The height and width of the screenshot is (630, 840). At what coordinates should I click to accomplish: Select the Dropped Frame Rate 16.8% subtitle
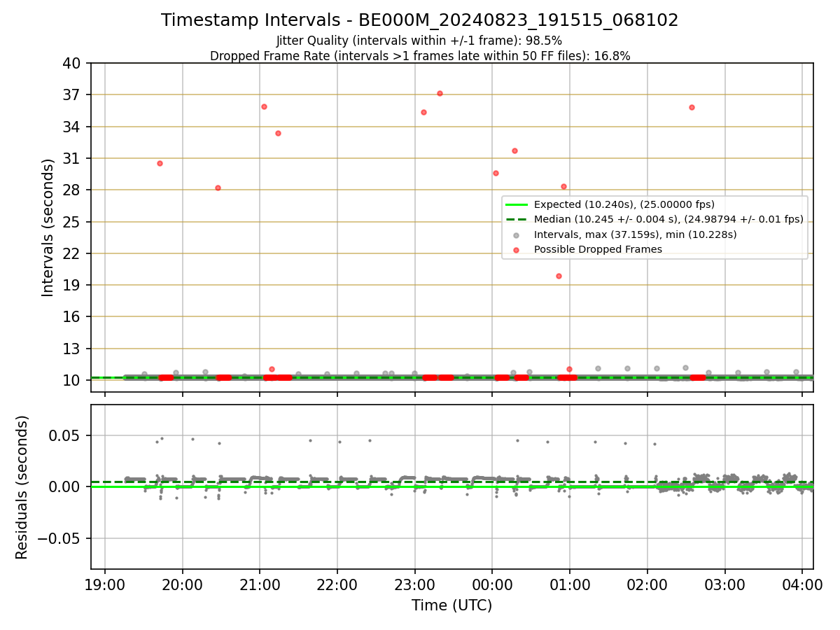tap(420, 56)
